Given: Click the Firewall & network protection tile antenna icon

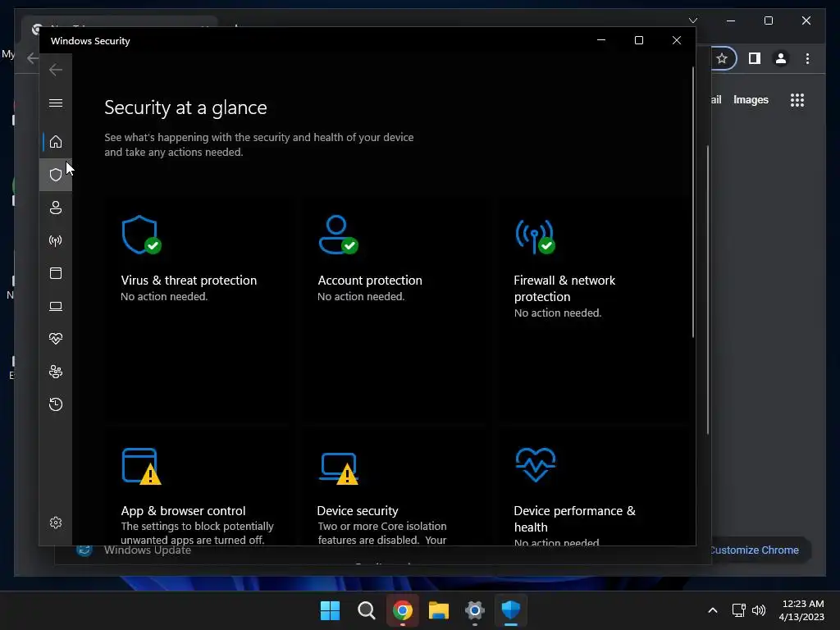Looking at the screenshot, I should [535, 236].
